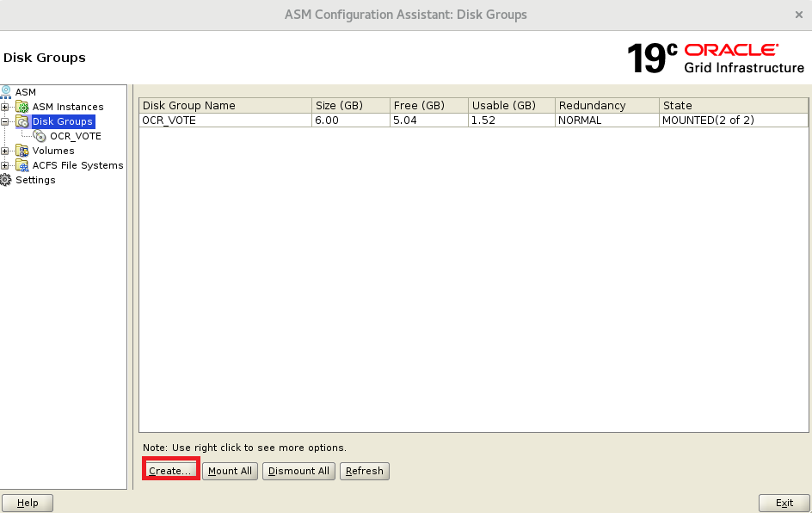Viewport: 812px width, 513px height.
Task: Collapse the Disk Groups tree node
Action: coord(4,121)
